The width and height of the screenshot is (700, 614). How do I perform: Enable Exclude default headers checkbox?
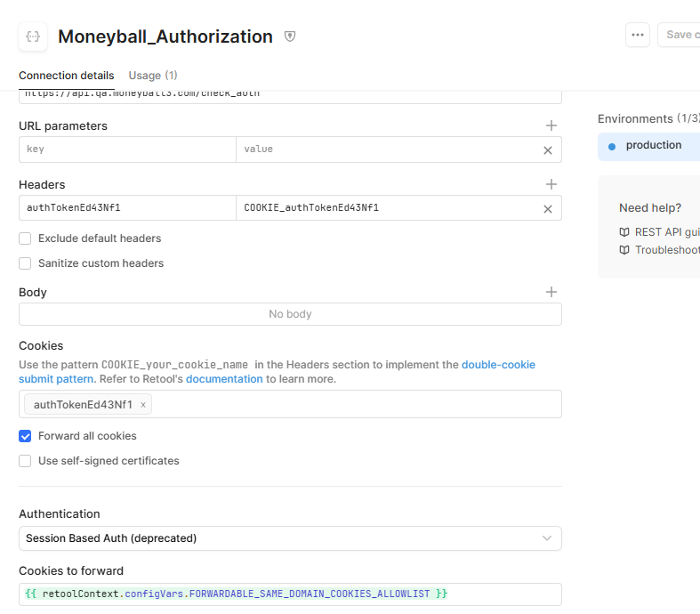point(25,238)
